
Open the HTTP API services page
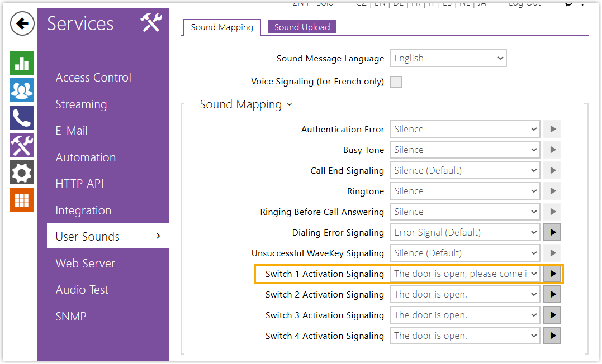point(79,184)
